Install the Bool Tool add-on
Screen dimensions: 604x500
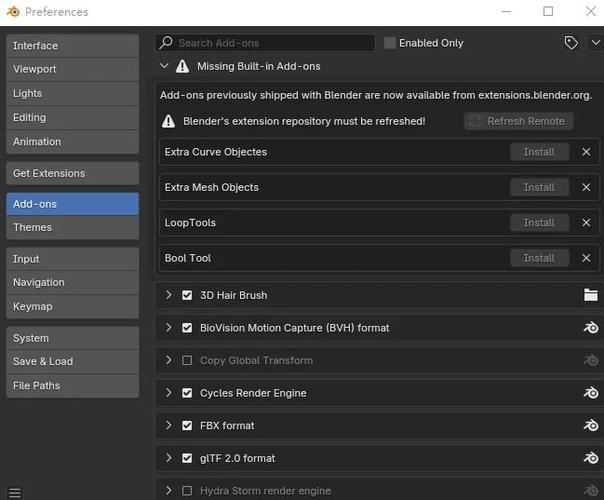point(539,258)
